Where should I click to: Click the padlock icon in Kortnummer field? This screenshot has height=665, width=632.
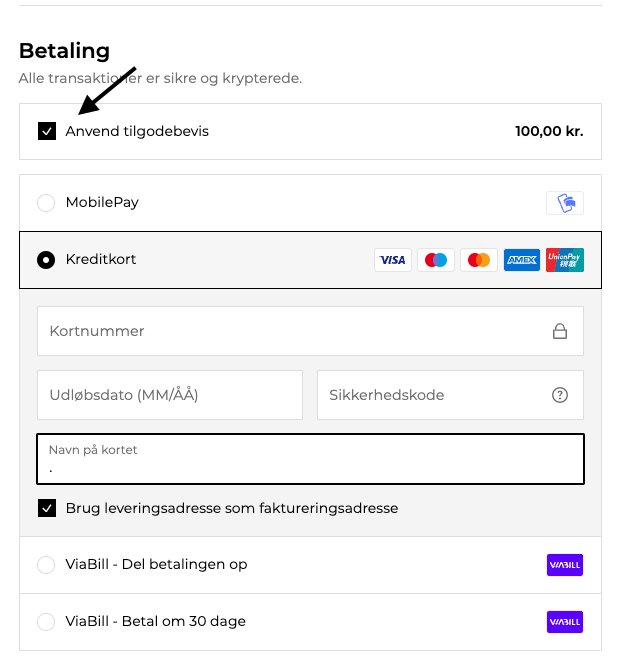tap(560, 331)
